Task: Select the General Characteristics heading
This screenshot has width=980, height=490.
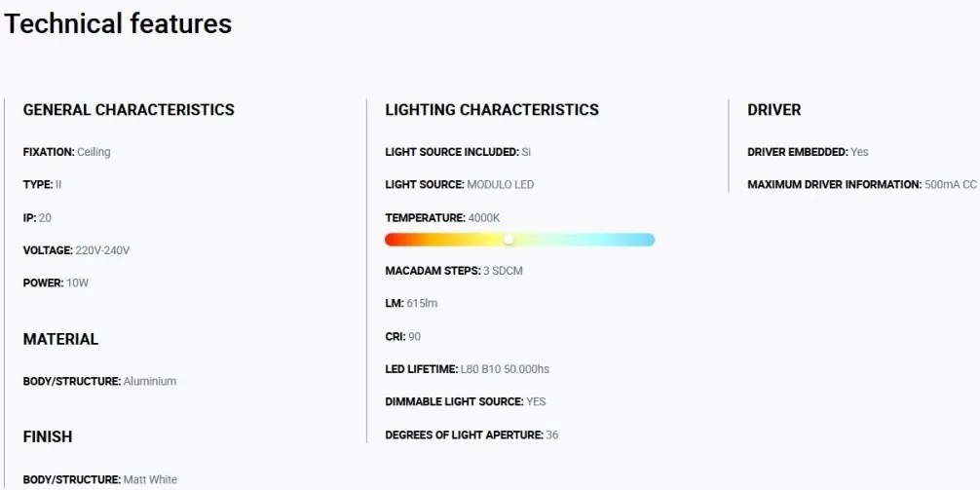Action: tap(129, 110)
